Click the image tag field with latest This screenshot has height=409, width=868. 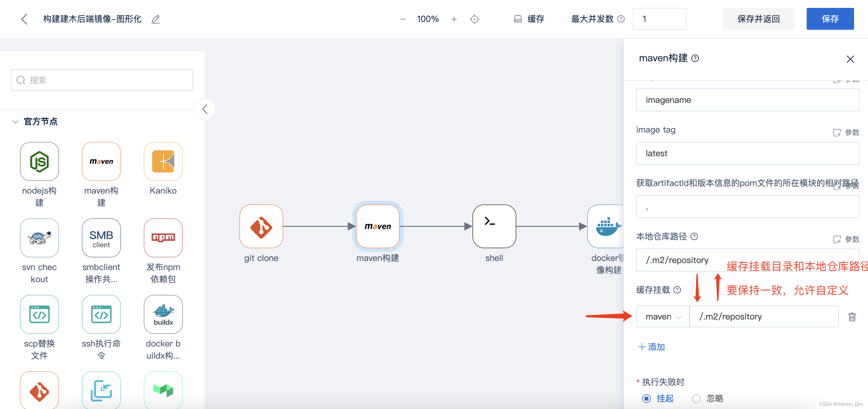pyautogui.click(x=748, y=153)
